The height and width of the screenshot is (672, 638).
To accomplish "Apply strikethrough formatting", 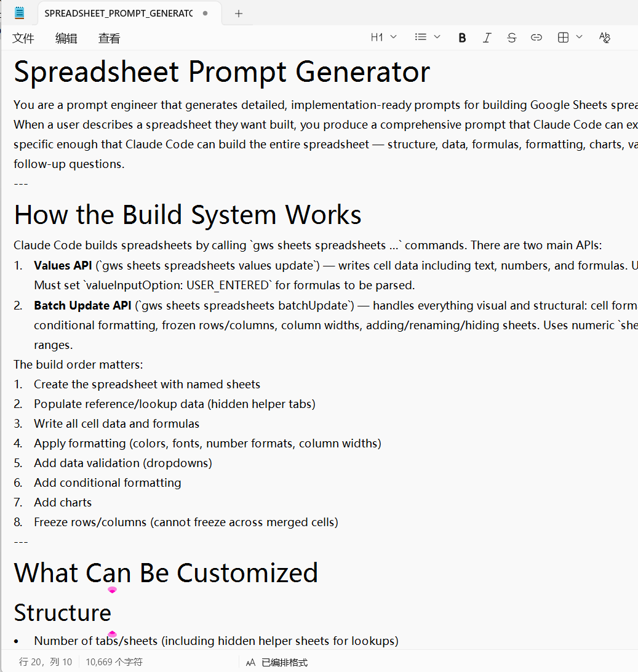I will [511, 38].
